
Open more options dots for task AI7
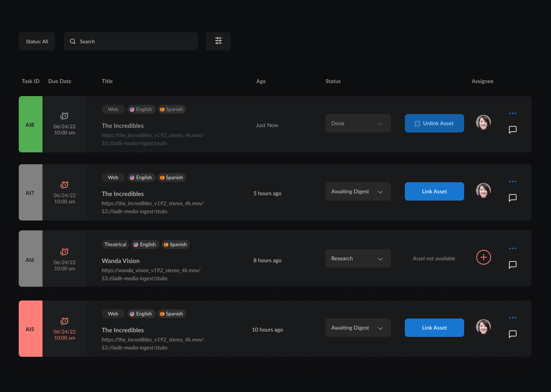point(513,181)
